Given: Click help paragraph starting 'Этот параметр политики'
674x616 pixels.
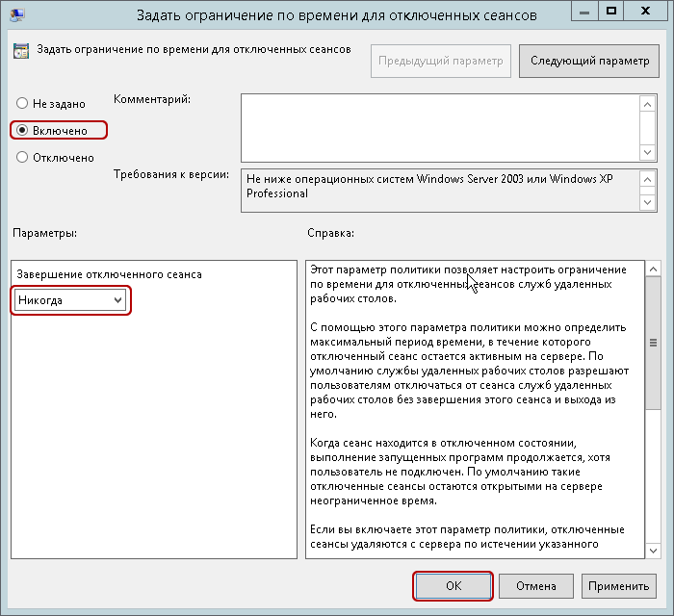Looking at the screenshot, I should click(468, 284).
